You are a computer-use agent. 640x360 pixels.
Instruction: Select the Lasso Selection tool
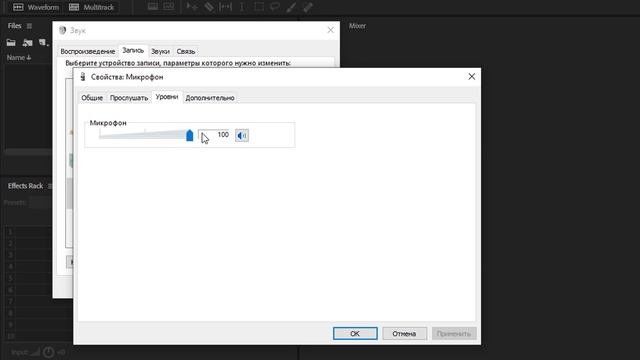click(x=275, y=7)
